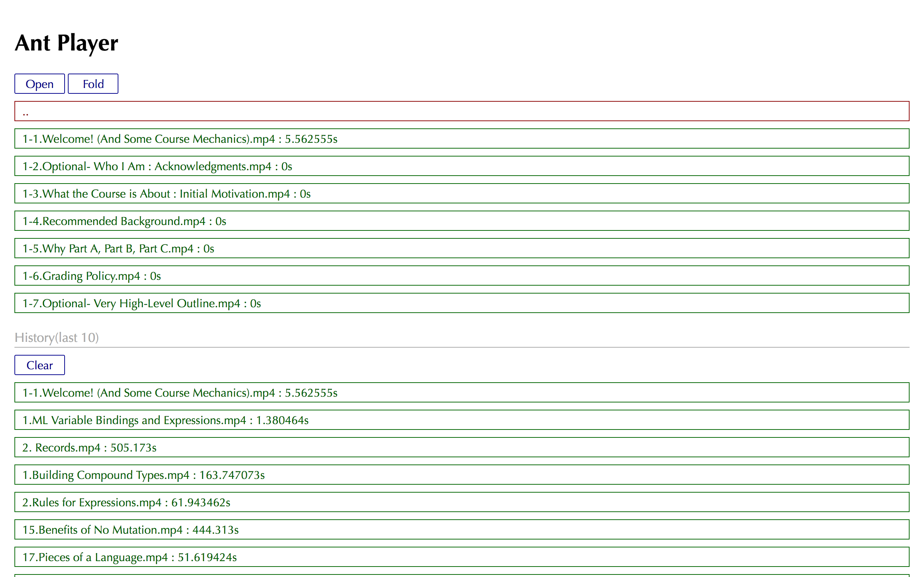
Task: Play 1-7.Optional- Very High-Level Outline.mp4
Action: point(462,303)
